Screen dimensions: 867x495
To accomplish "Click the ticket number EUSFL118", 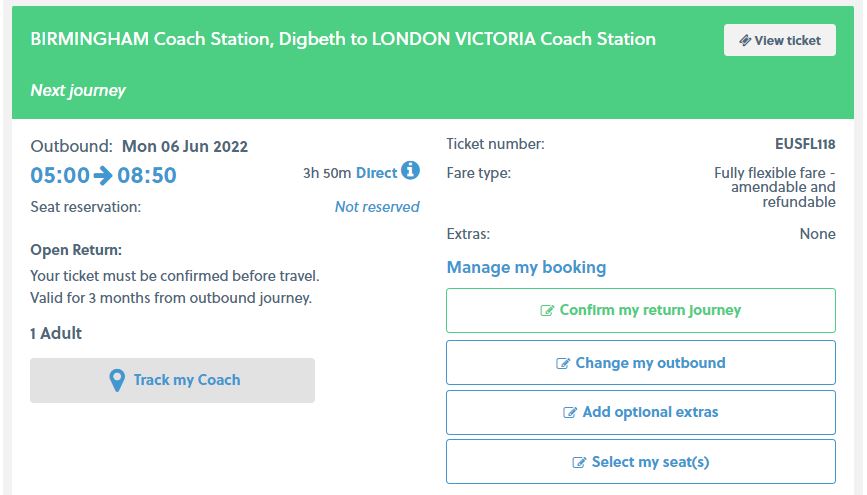I will point(805,144).
